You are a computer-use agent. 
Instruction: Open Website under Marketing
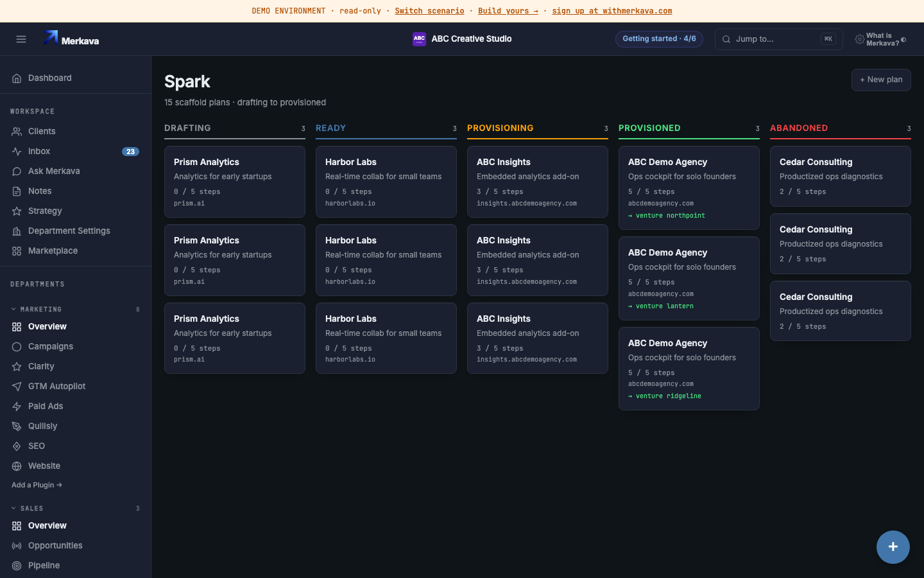click(75, 466)
